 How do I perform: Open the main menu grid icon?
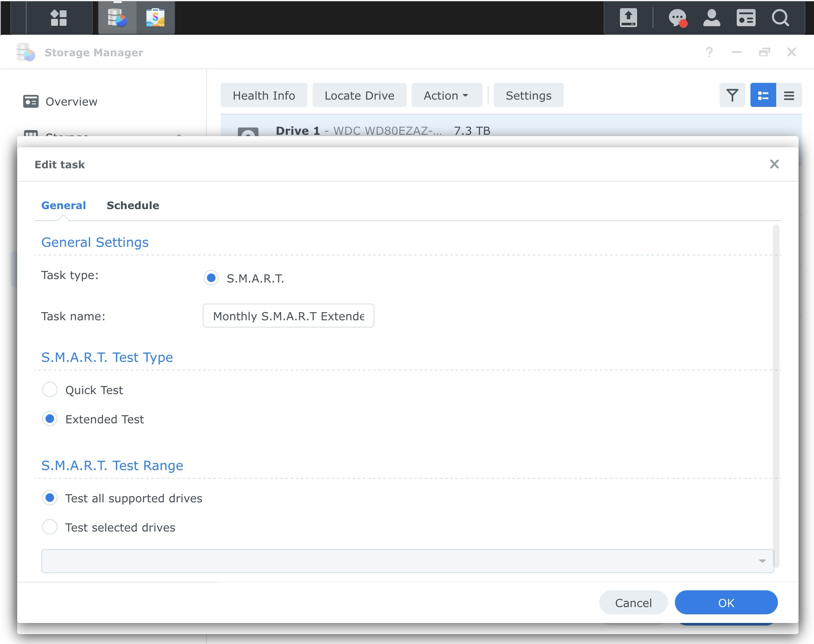coord(59,18)
